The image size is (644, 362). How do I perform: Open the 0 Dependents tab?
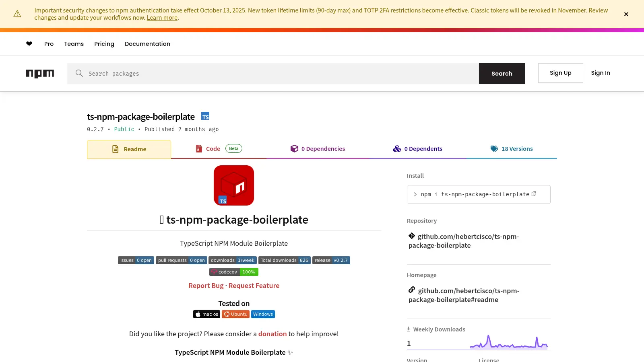pyautogui.click(x=418, y=149)
